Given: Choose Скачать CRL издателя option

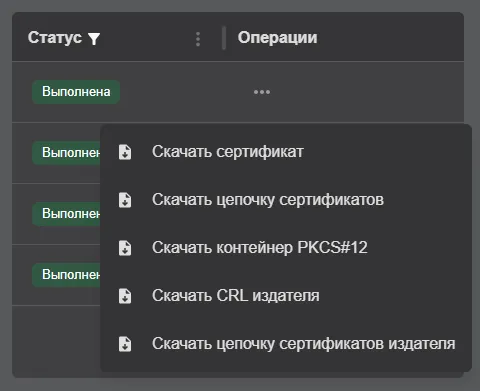Looking at the screenshot, I should pyautogui.click(x=286, y=296).
